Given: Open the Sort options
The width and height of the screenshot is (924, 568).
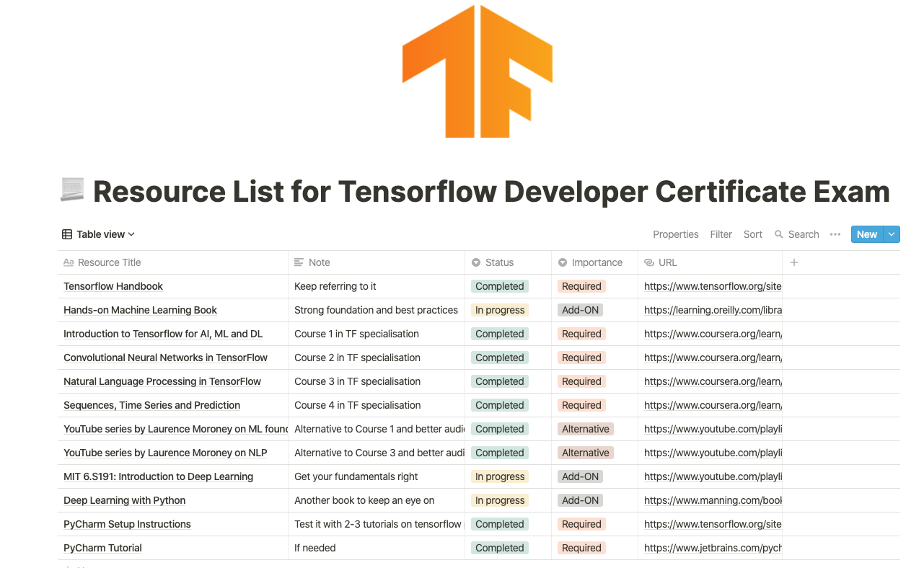Looking at the screenshot, I should [x=753, y=234].
